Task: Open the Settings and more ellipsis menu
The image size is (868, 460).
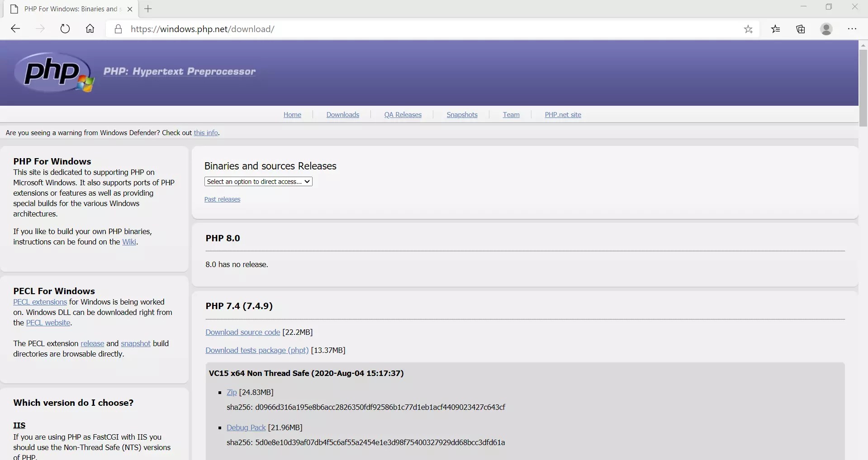Action: [852, 29]
